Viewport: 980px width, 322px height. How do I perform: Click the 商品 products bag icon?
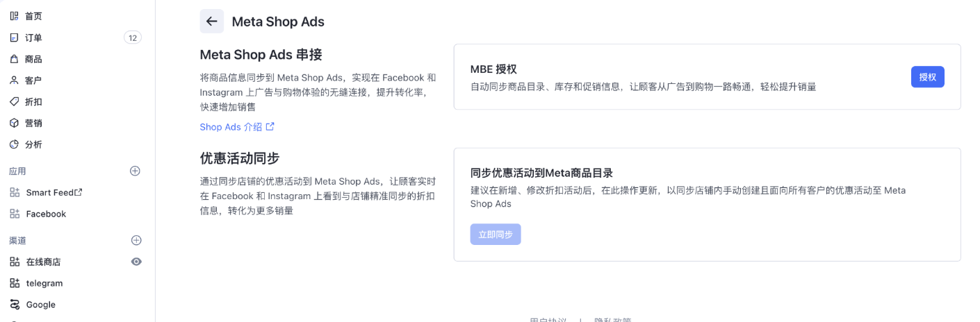tap(14, 59)
